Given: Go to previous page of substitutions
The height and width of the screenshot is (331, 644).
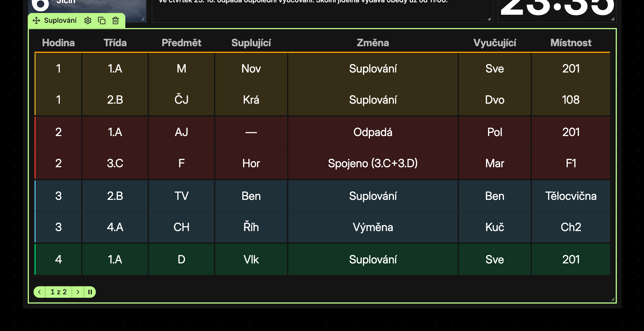Looking at the screenshot, I should pos(40,292).
